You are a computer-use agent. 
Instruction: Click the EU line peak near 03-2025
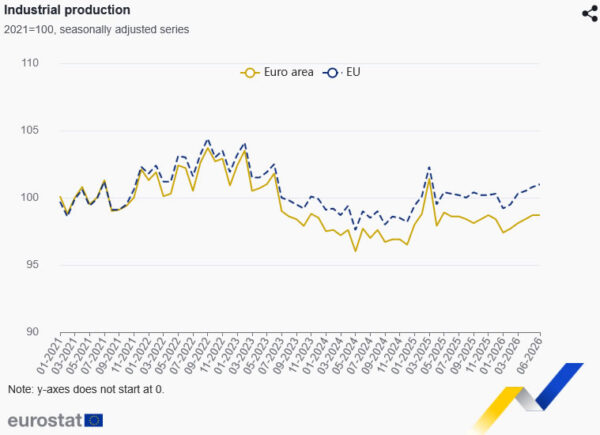[x=429, y=167]
